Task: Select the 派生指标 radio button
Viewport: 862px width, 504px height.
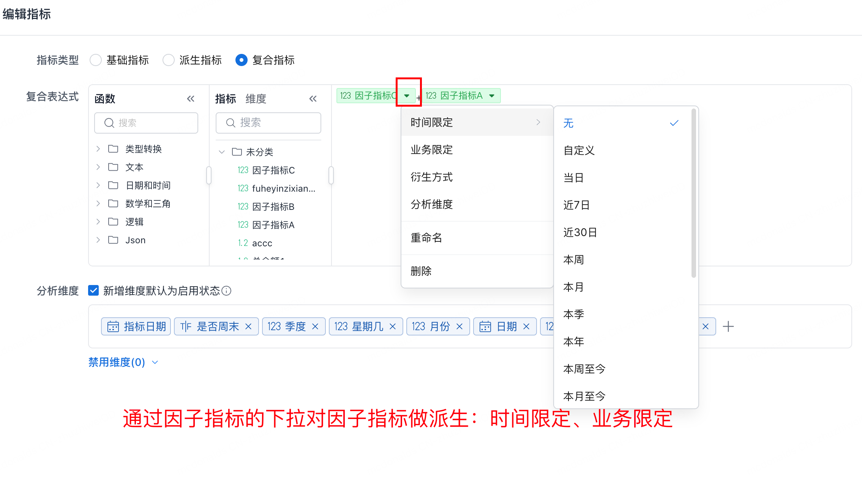Action: pos(169,60)
